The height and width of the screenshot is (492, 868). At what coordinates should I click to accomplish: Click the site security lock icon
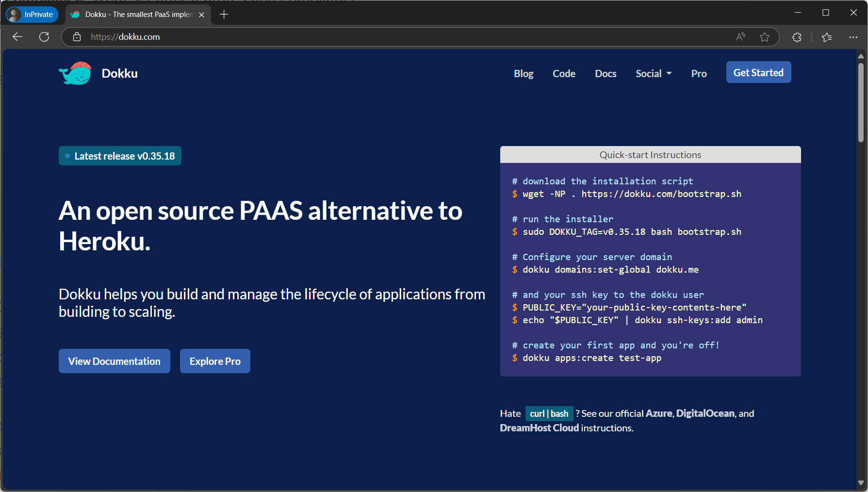(x=77, y=36)
